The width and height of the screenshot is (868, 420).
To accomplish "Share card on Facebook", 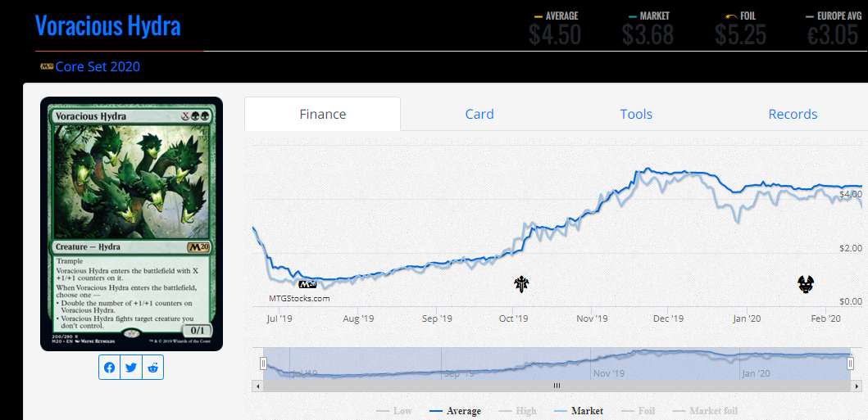I will [110, 368].
